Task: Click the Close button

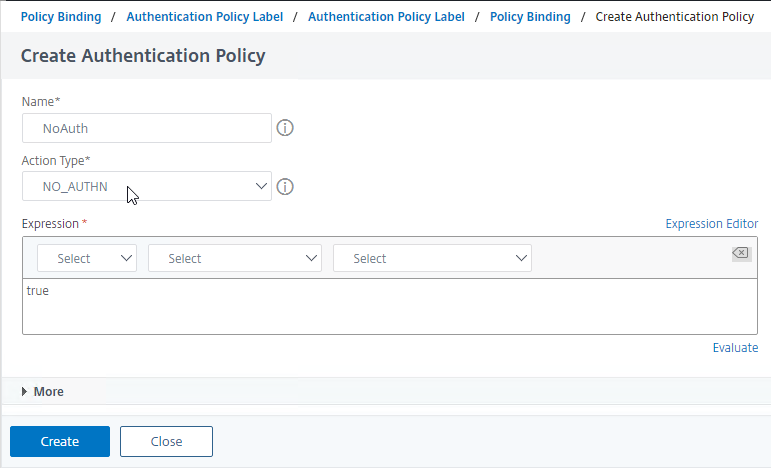Action: click(x=166, y=441)
